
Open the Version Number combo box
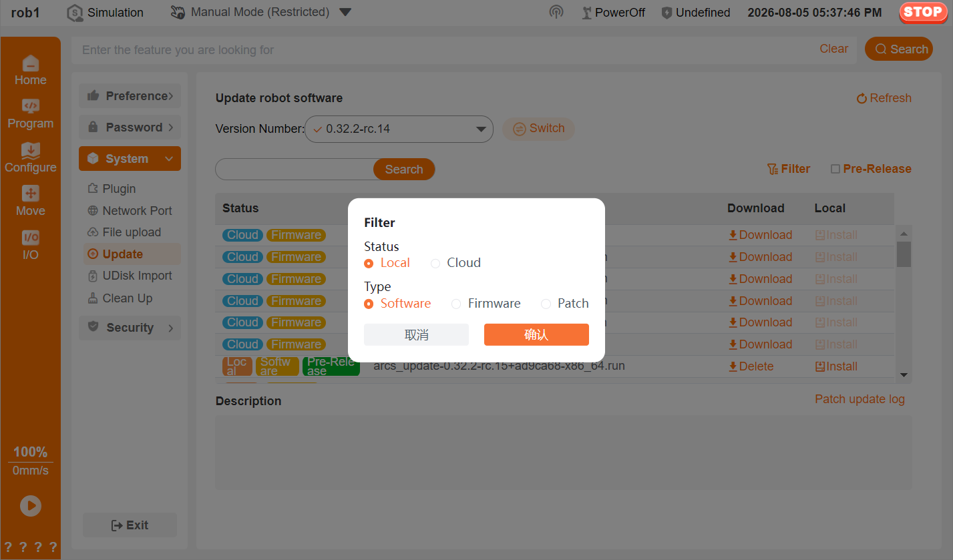399,129
